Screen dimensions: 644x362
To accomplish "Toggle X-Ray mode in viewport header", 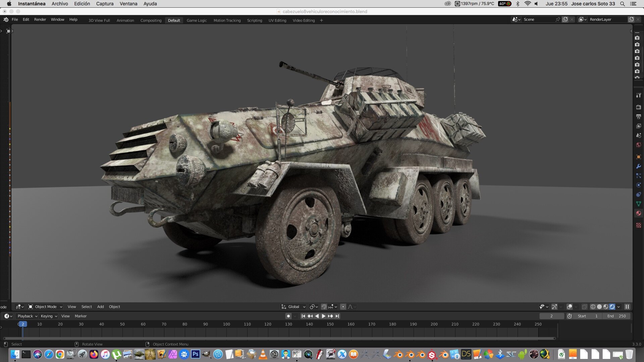I will [584, 307].
